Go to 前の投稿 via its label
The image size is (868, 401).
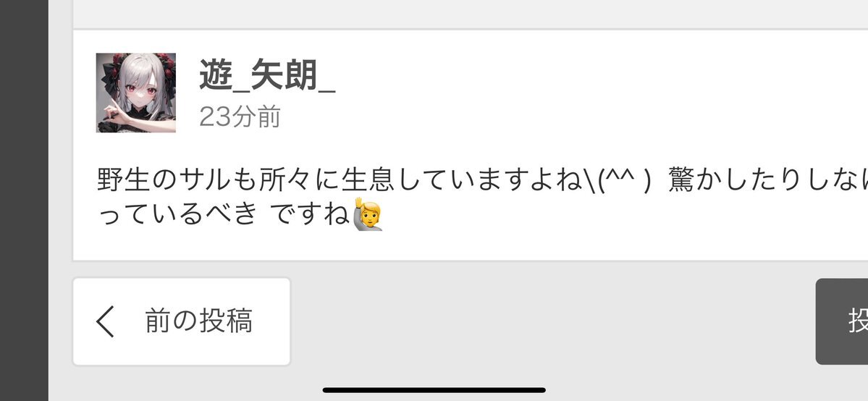coord(199,321)
